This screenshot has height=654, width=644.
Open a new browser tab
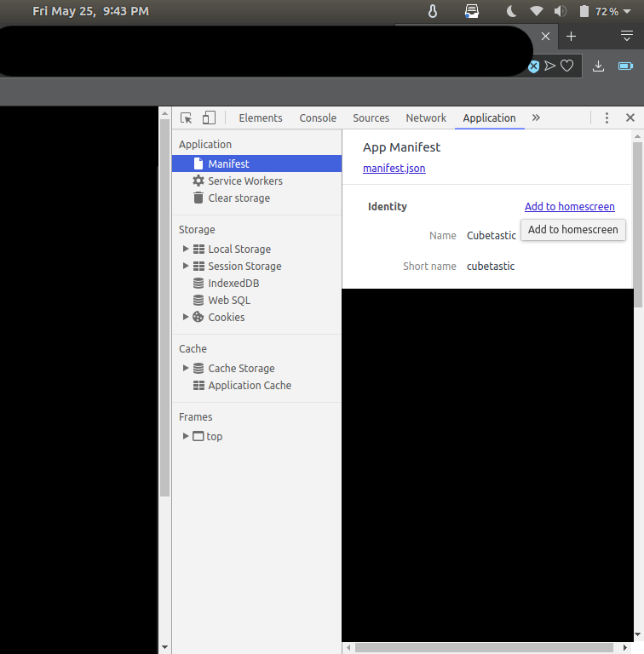(x=571, y=37)
